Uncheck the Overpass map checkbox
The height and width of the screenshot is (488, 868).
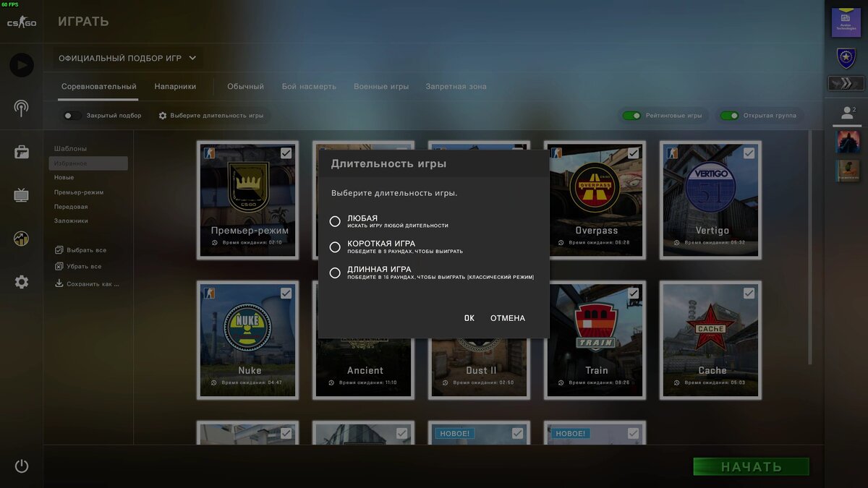[634, 153]
